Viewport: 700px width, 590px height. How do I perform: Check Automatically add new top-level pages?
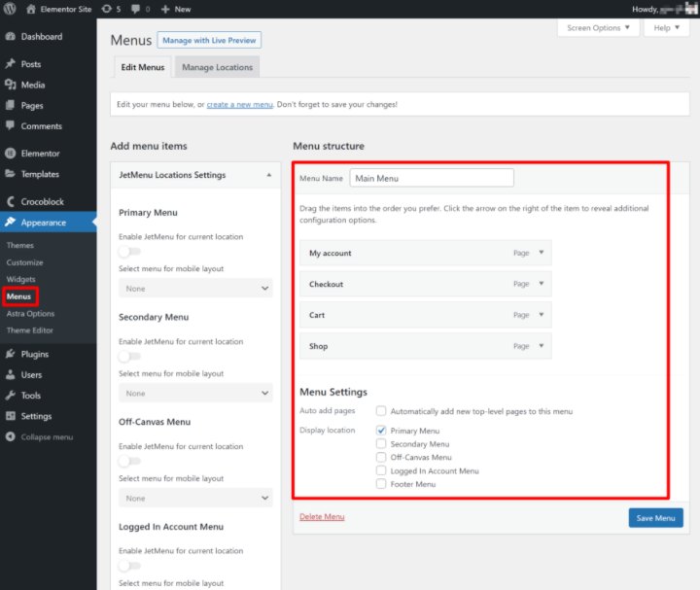tap(382, 411)
